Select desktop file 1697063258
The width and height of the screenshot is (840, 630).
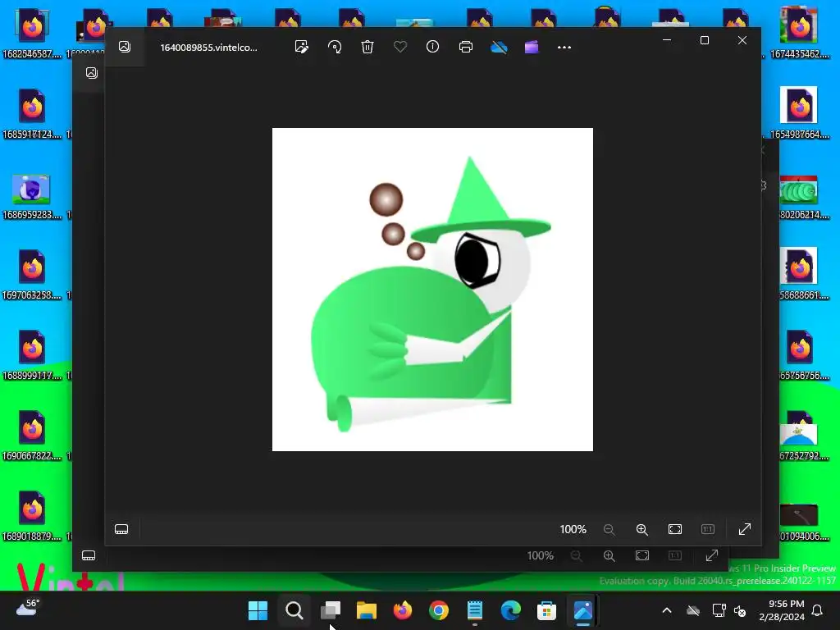(x=32, y=274)
